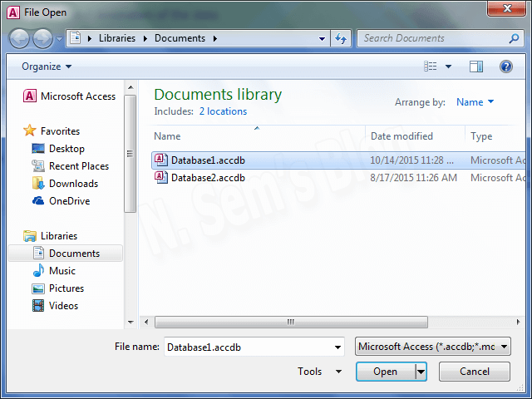Click the Database2.accdb Access file icon
The image size is (532, 399).
point(160,177)
